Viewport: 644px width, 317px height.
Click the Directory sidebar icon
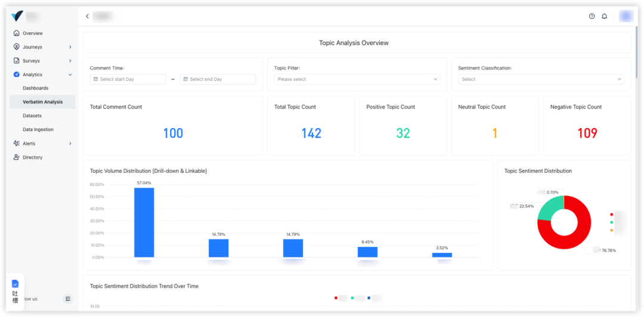click(17, 157)
